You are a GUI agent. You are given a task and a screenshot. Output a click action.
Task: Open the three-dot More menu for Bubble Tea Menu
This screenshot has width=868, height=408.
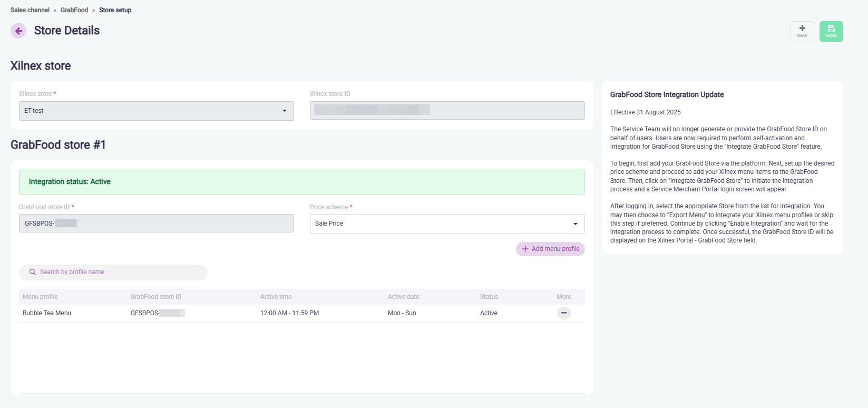tap(563, 313)
